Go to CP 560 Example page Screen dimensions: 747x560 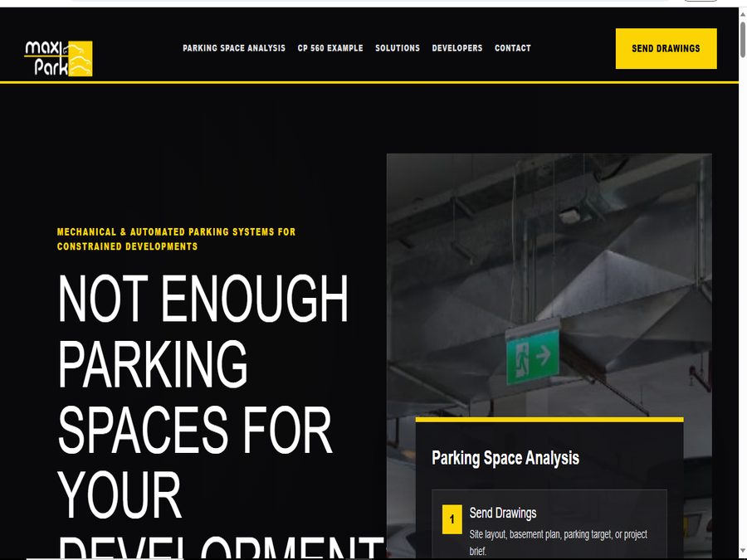point(330,48)
